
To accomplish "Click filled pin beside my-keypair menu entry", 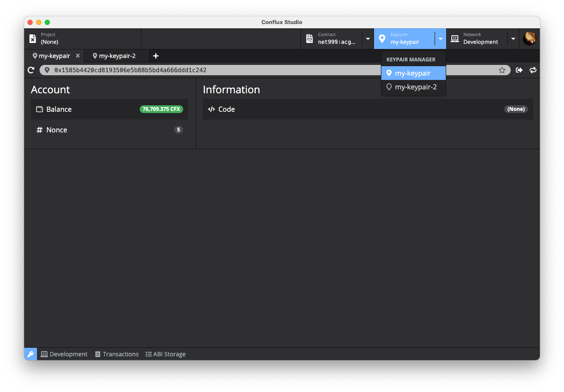I will (389, 73).
